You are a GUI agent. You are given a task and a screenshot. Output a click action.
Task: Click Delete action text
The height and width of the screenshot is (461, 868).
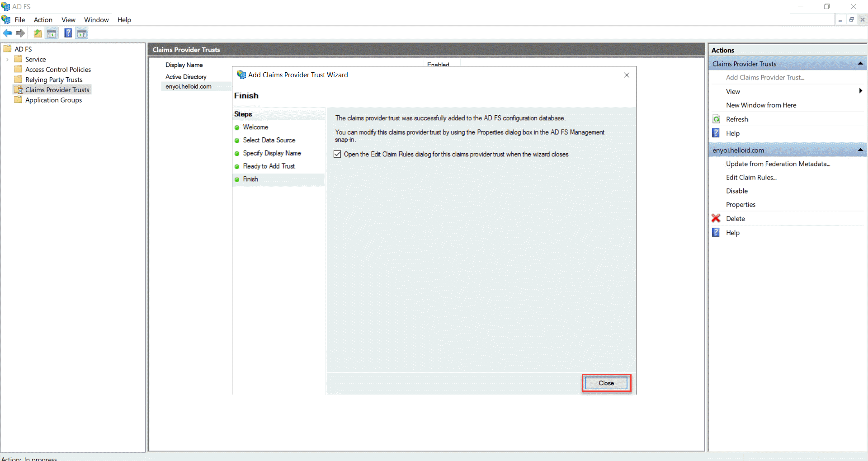736,218
